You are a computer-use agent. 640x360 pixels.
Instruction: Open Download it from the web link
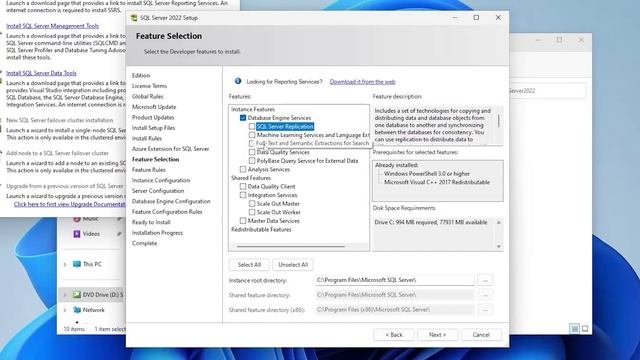click(362, 82)
